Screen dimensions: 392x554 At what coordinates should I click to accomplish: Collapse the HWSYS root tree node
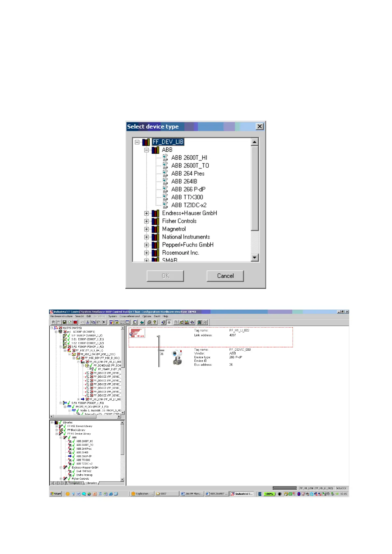[x=52, y=328]
